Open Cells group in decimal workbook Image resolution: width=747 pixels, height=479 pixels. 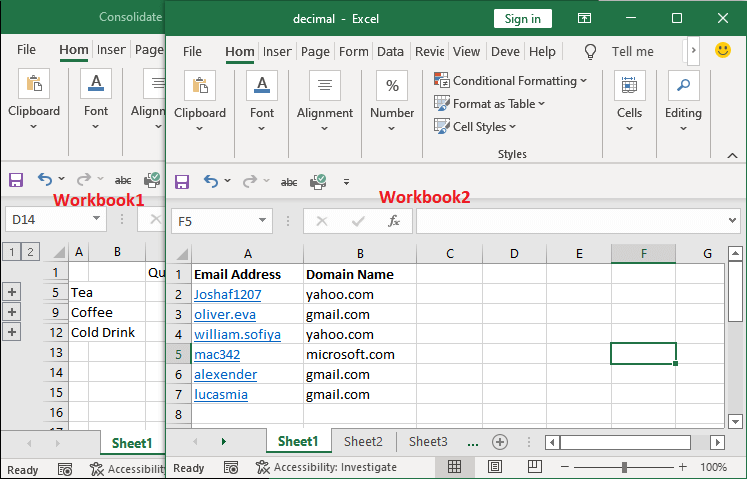click(629, 102)
